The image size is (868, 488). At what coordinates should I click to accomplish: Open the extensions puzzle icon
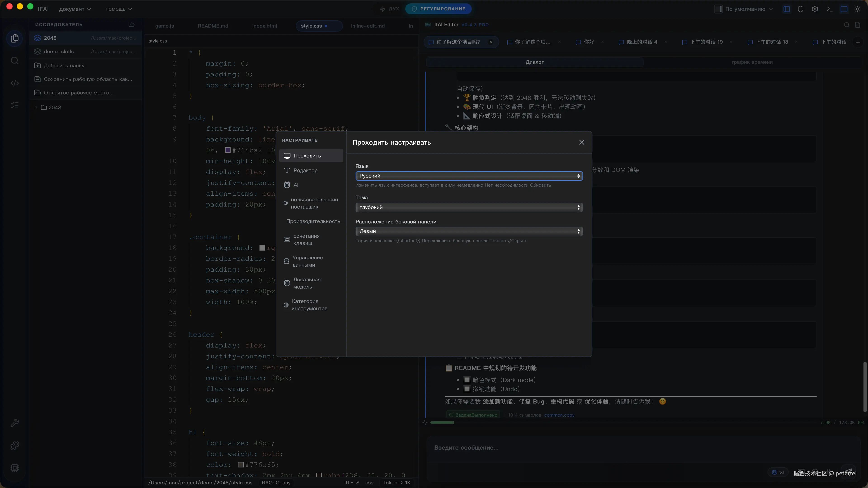point(14,446)
